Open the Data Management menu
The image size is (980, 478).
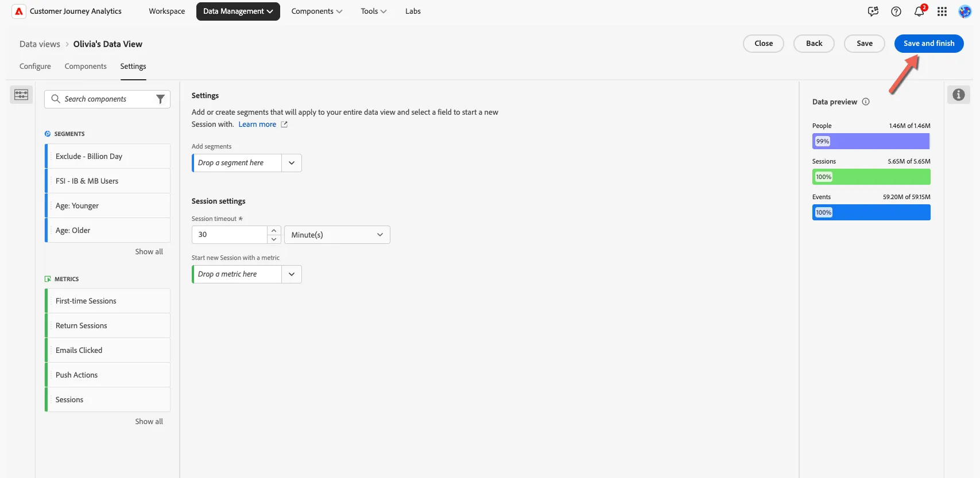pyautogui.click(x=238, y=11)
